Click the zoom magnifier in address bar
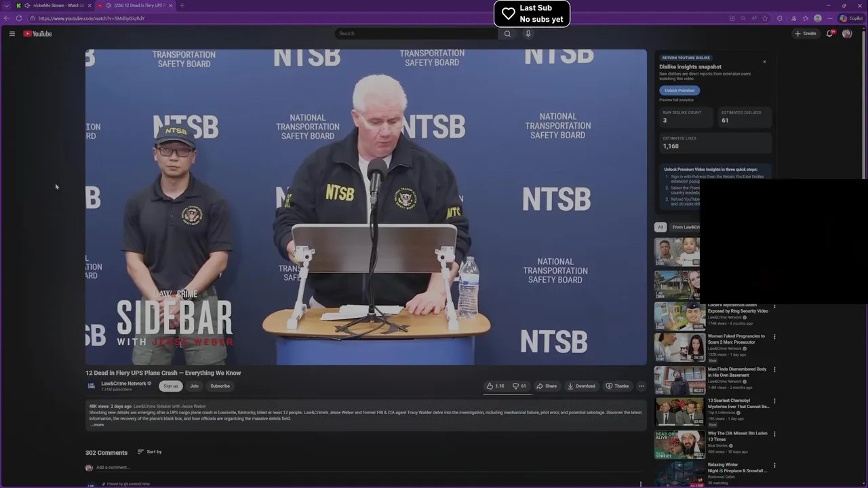Viewport: 868px width, 488px height. click(743, 18)
